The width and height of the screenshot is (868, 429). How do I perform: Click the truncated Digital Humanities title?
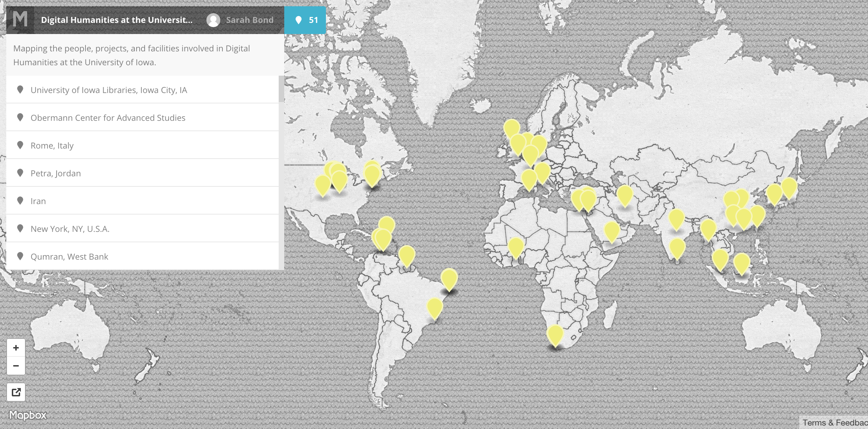(116, 20)
